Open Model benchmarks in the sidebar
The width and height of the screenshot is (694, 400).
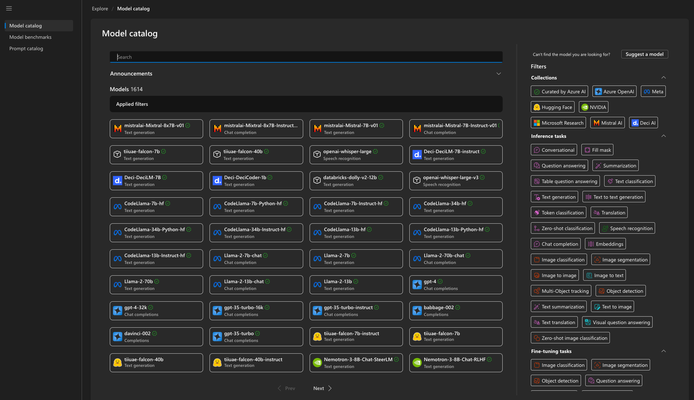click(30, 37)
